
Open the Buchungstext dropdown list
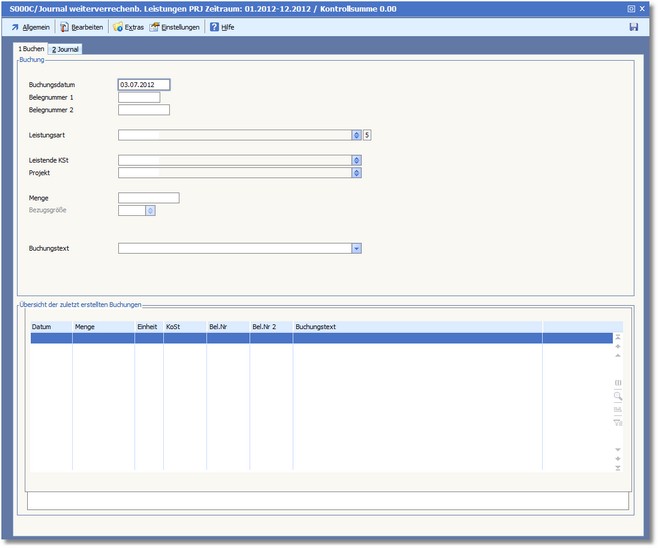tap(356, 248)
